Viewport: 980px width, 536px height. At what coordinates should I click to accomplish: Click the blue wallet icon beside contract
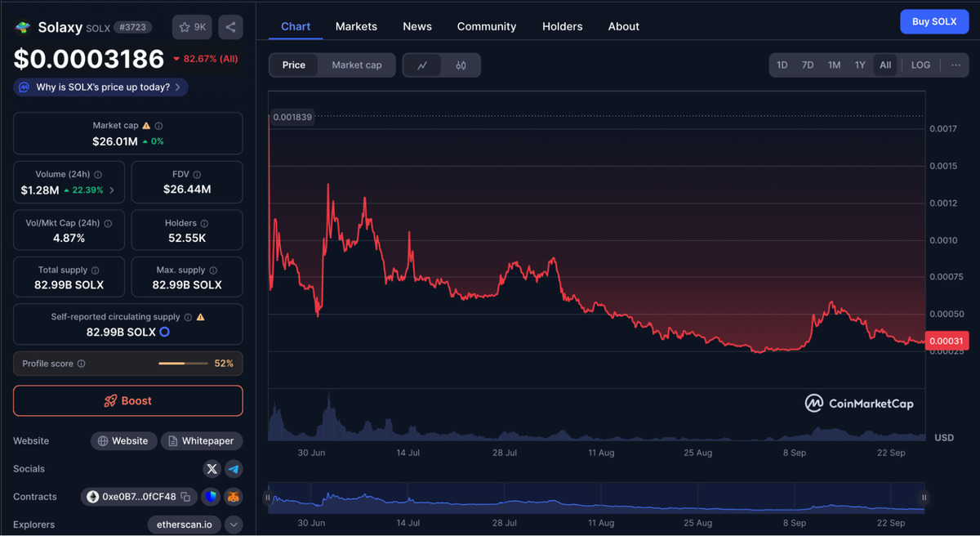point(211,497)
